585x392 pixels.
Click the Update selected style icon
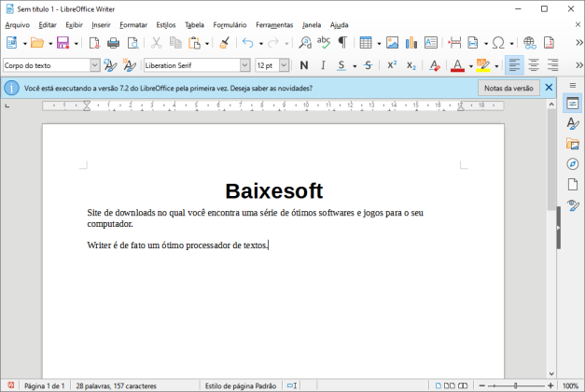110,65
